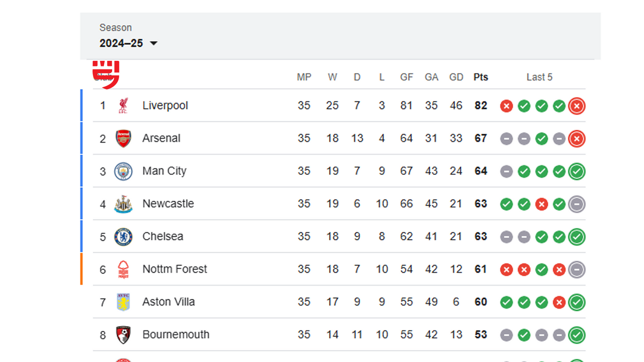Click the Last 5 column header

point(539,77)
